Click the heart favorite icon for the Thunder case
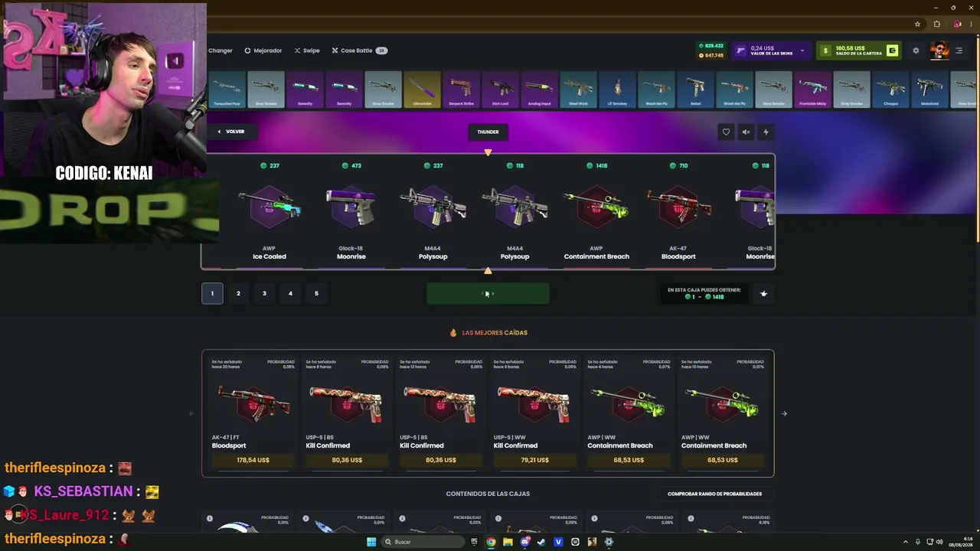 726,132
